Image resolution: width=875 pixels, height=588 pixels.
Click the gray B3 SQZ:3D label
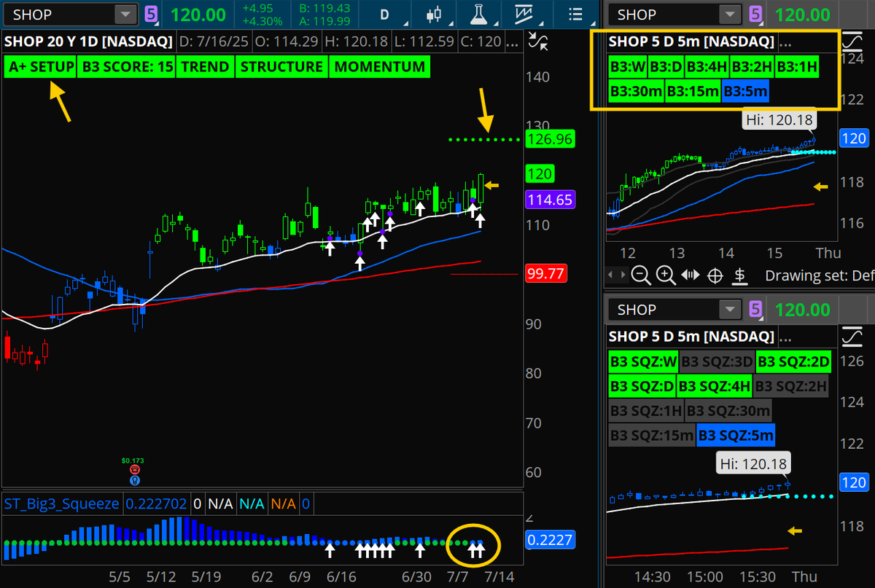coord(717,361)
